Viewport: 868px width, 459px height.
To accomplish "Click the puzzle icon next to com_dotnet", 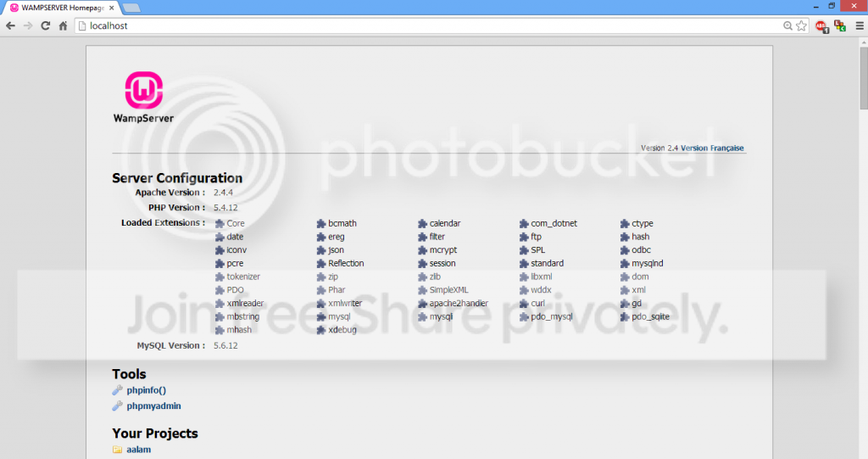I will coord(524,223).
